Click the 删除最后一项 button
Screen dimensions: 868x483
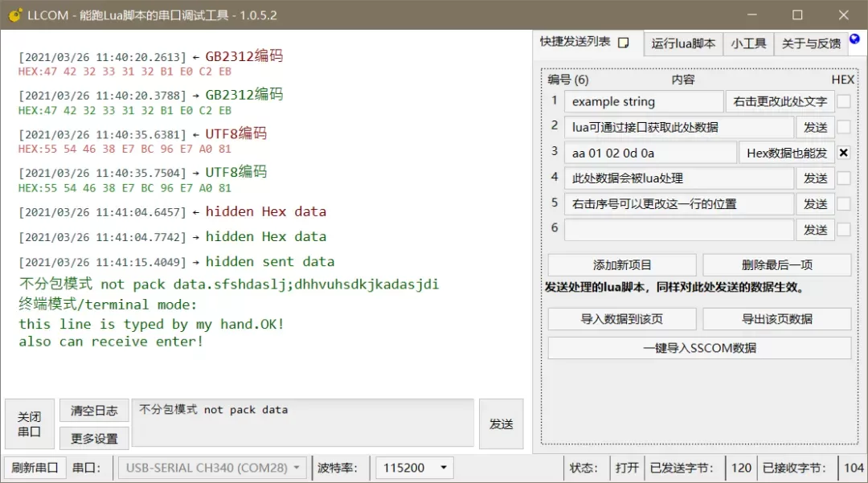(777, 265)
